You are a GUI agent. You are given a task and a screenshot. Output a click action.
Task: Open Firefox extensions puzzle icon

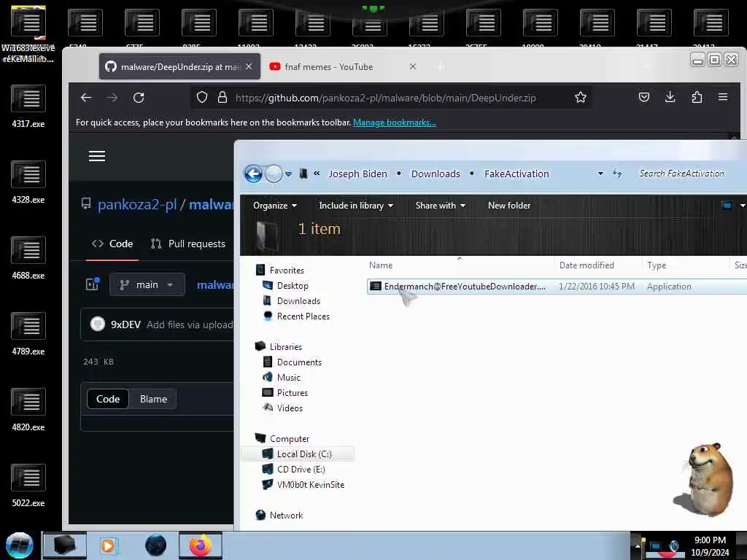(697, 97)
